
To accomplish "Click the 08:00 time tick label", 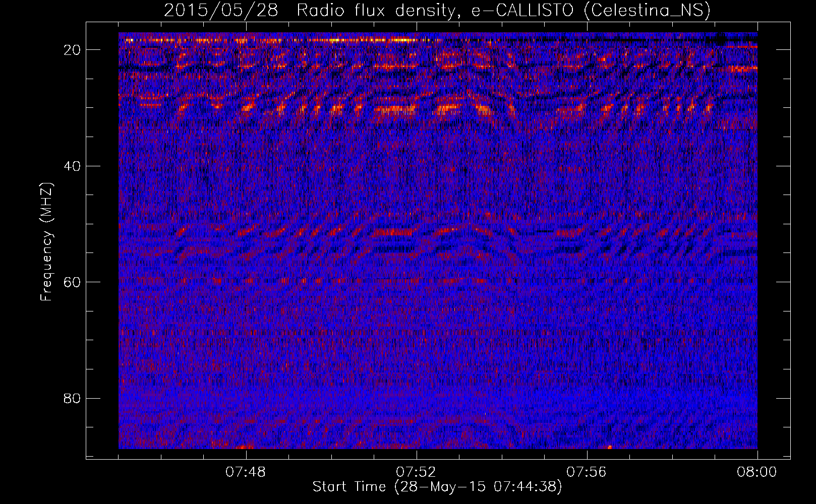I will [x=757, y=472].
